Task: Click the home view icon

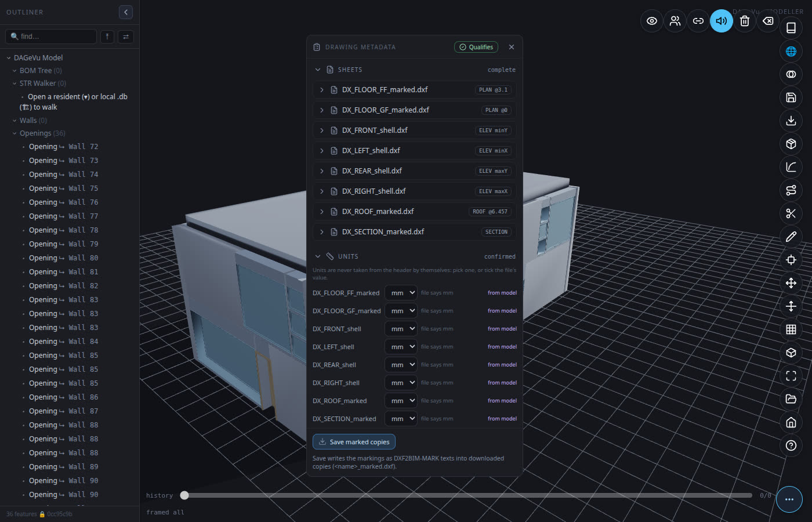Action: click(791, 422)
